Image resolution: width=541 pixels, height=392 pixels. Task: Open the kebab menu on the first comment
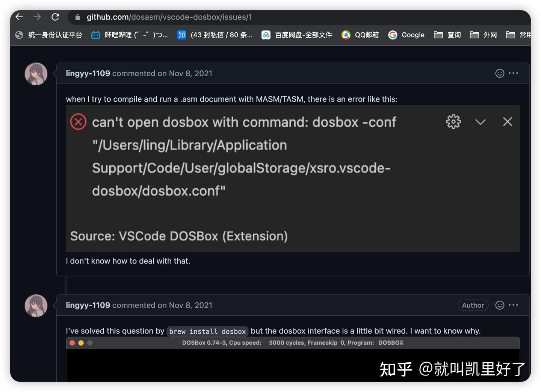513,73
